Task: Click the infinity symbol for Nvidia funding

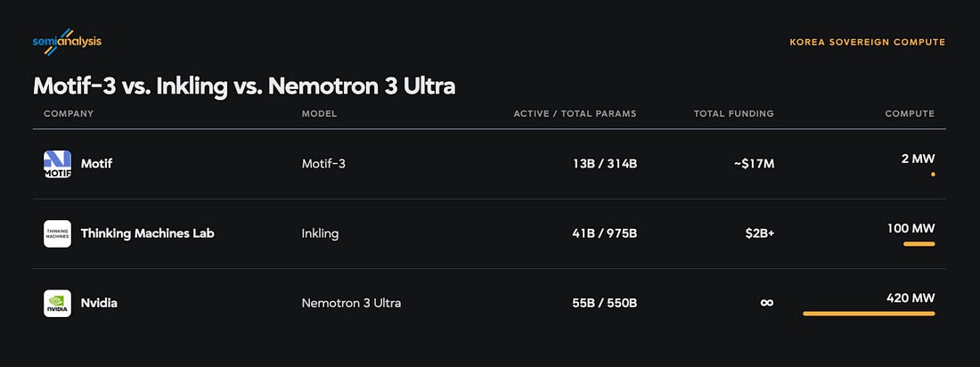Action: tap(767, 303)
